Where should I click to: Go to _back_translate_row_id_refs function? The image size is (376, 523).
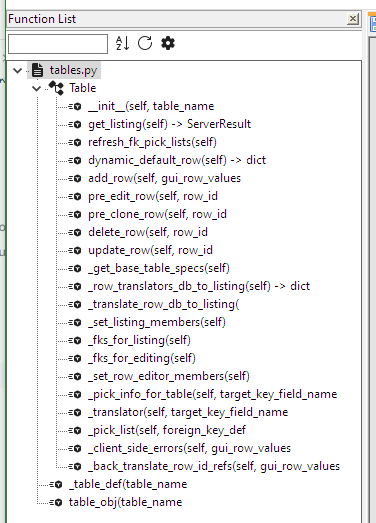pyautogui.click(x=214, y=467)
